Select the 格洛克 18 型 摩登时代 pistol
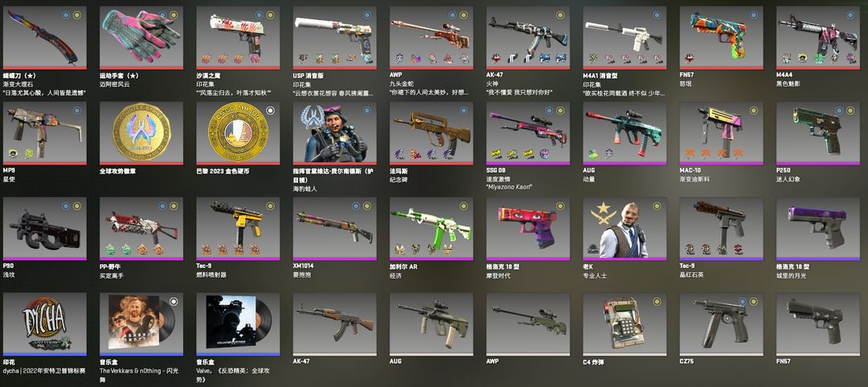Screen dimensions: 868x387 [x=527, y=228]
